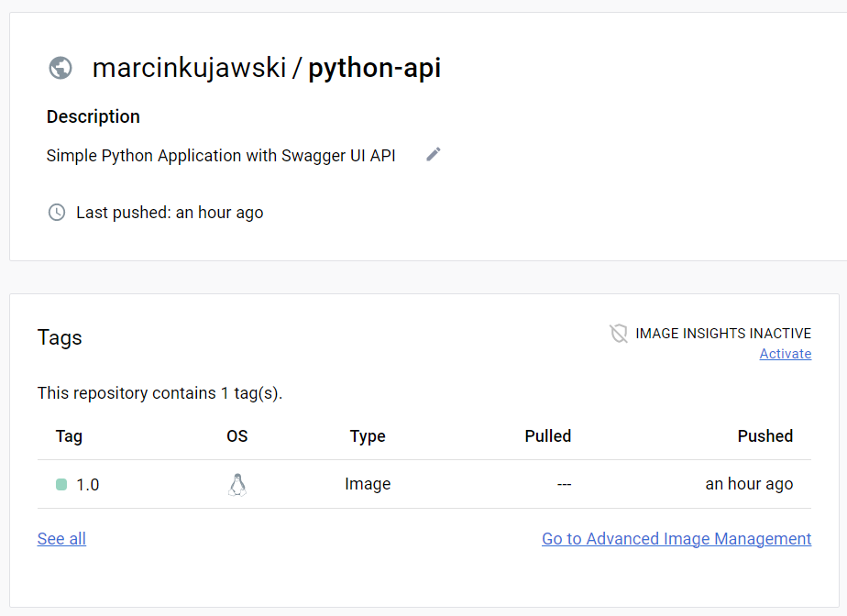847x616 pixels.
Task: Click the Tags section heading
Action: (x=60, y=337)
